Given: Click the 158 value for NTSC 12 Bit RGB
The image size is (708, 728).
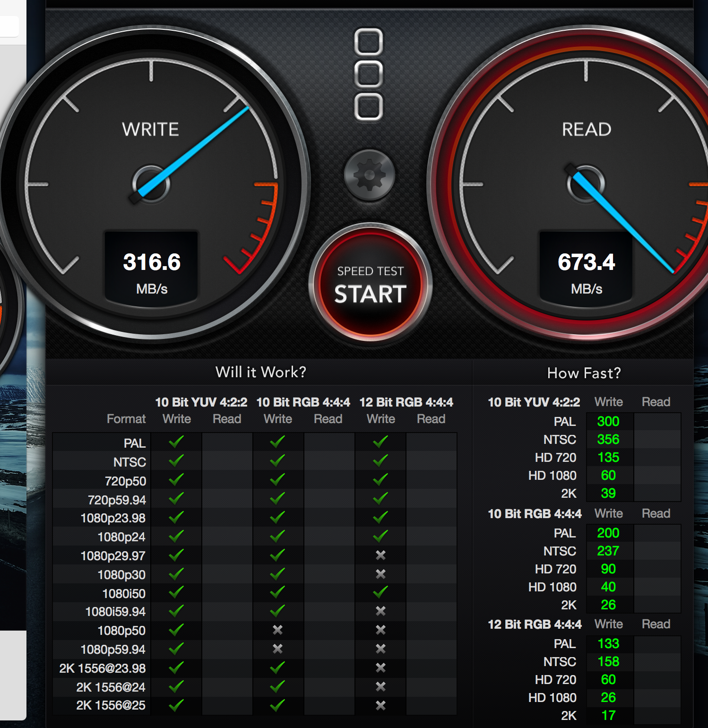Looking at the screenshot, I should tap(608, 661).
